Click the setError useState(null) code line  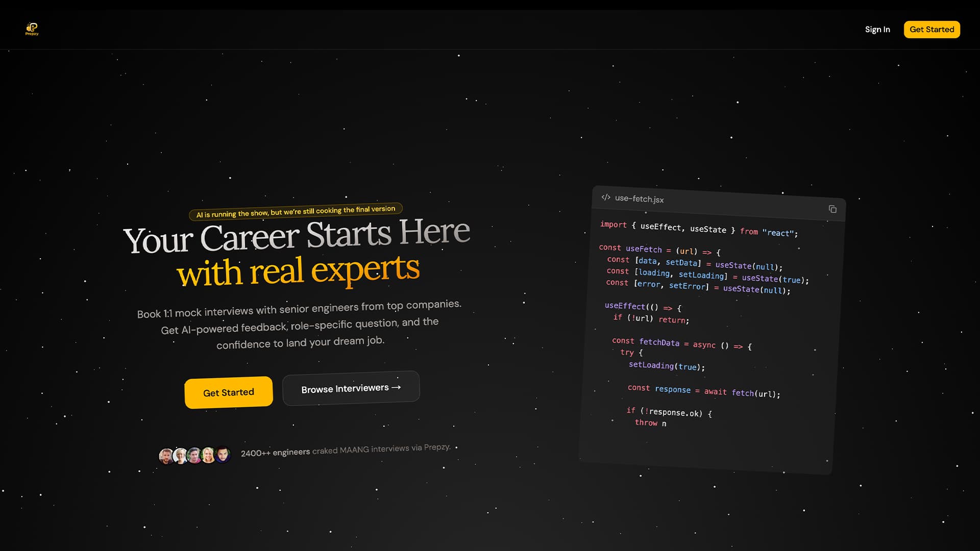(698, 286)
